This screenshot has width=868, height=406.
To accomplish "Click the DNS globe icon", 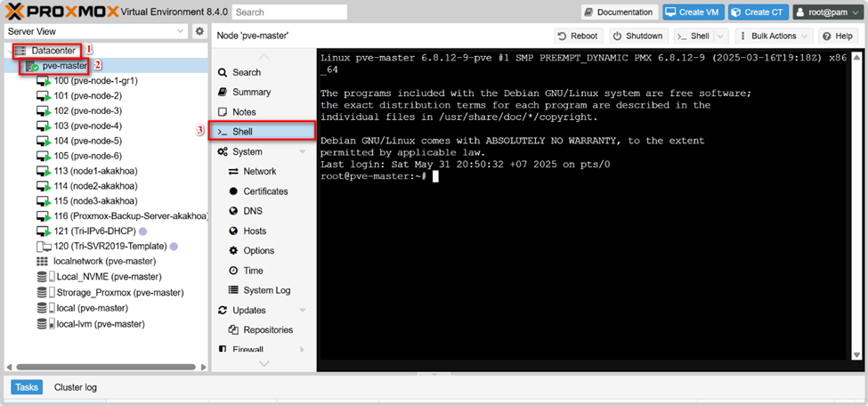I will [234, 211].
